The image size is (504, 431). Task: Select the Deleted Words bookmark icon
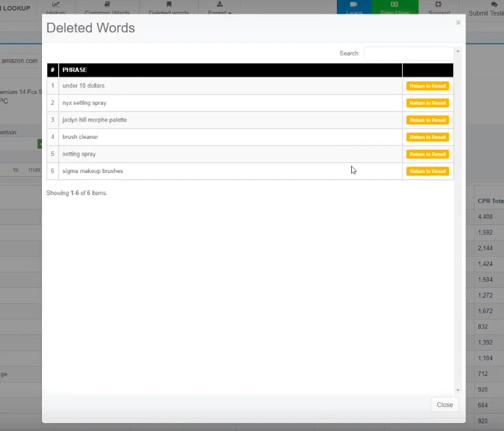tap(168, 5)
